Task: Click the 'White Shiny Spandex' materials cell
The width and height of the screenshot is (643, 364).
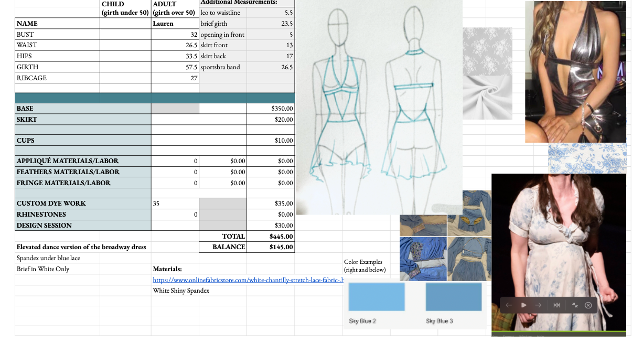Action: pyautogui.click(x=181, y=291)
